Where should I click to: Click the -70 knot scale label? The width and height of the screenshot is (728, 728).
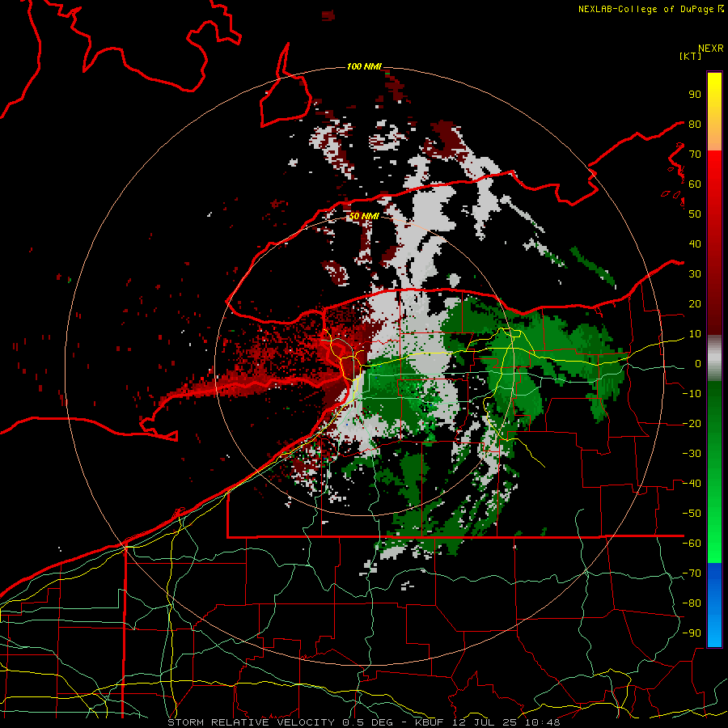pos(692,574)
